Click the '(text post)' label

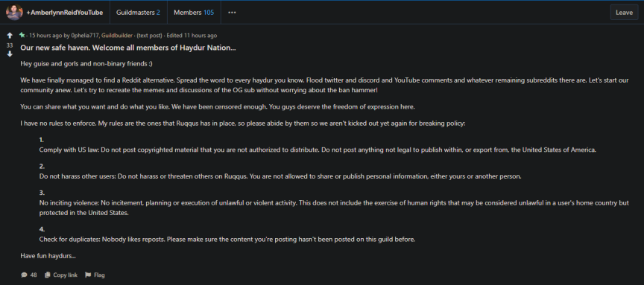click(150, 36)
